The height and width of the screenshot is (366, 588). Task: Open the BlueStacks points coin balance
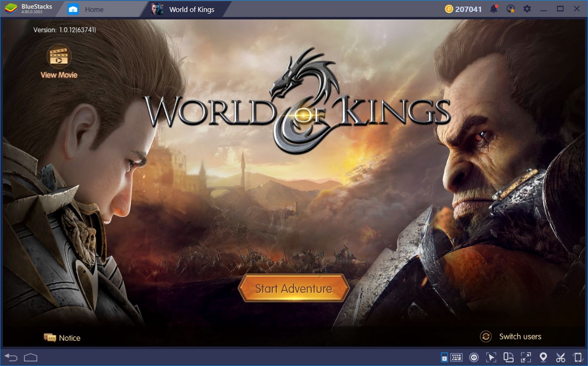pyautogui.click(x=463, y=9)
